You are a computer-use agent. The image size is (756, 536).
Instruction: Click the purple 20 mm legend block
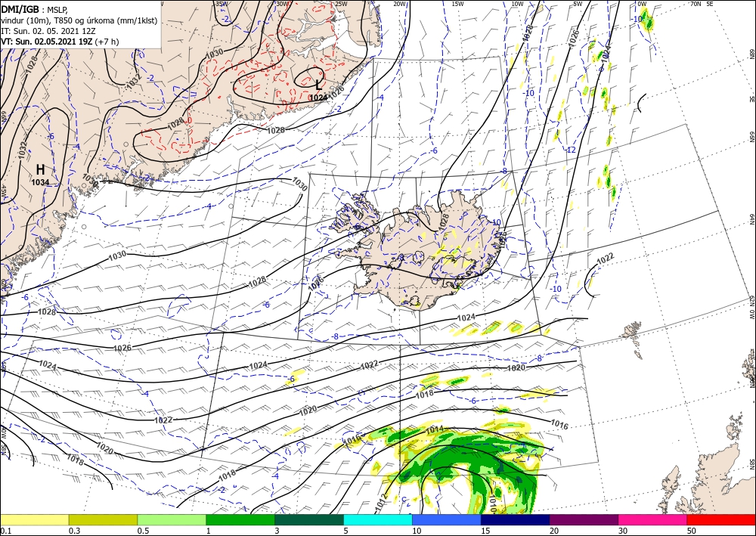(x=584, y=519)
